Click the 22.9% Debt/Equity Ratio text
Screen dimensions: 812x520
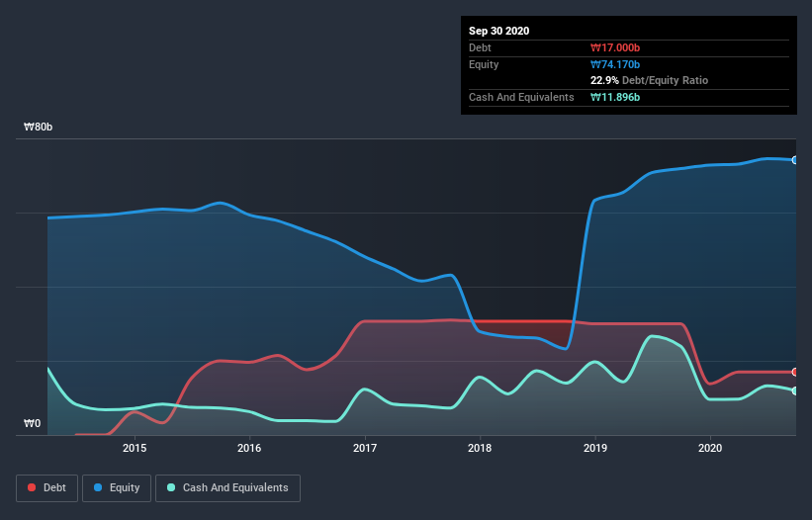click(649, 81)
